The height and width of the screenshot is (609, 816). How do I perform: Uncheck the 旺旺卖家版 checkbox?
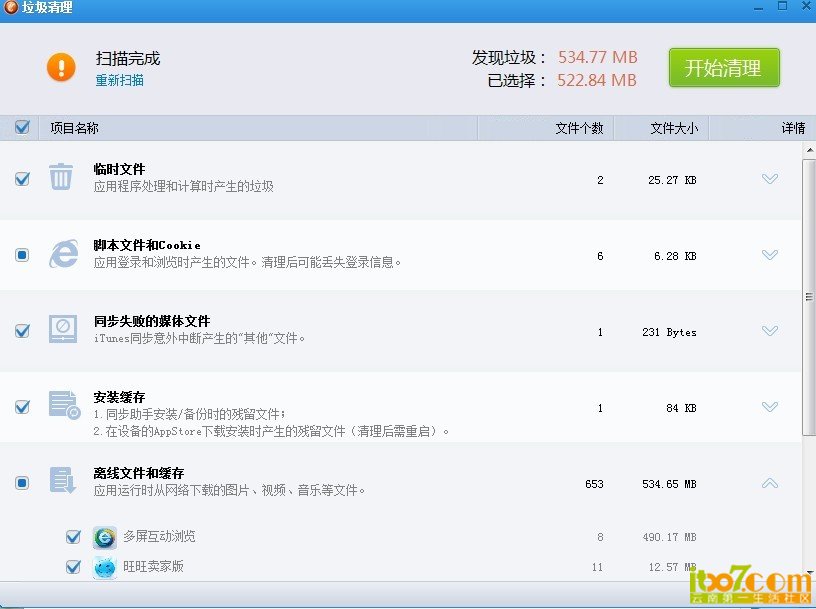[73, 567]
